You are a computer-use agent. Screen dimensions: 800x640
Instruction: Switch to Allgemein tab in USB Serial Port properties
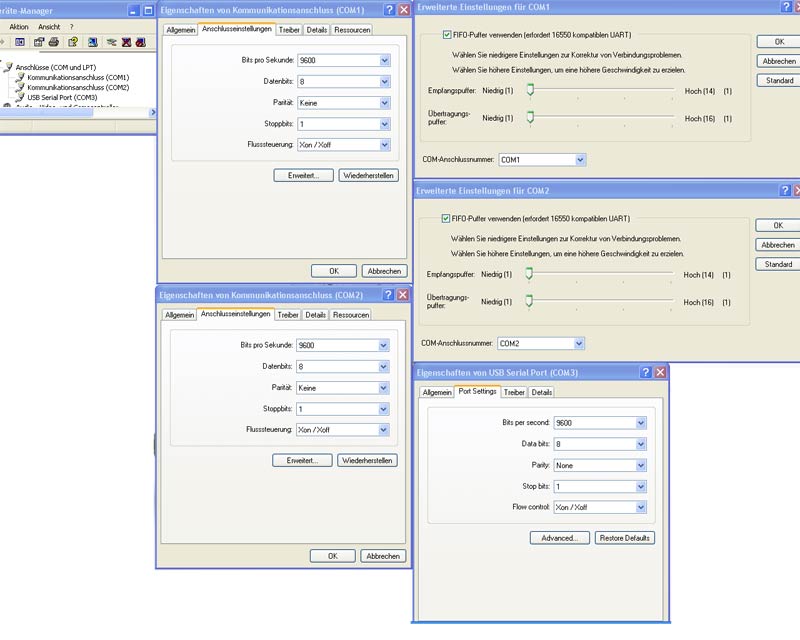click(437, 392)
